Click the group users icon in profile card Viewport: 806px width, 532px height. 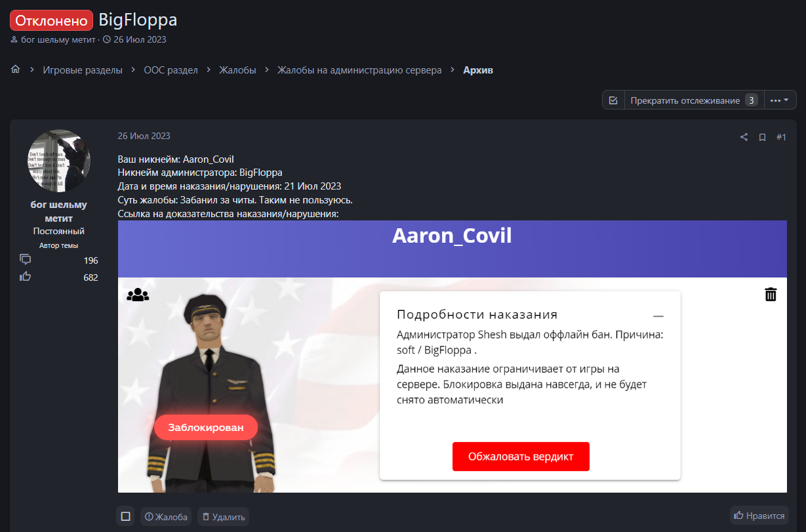[138, 295]
